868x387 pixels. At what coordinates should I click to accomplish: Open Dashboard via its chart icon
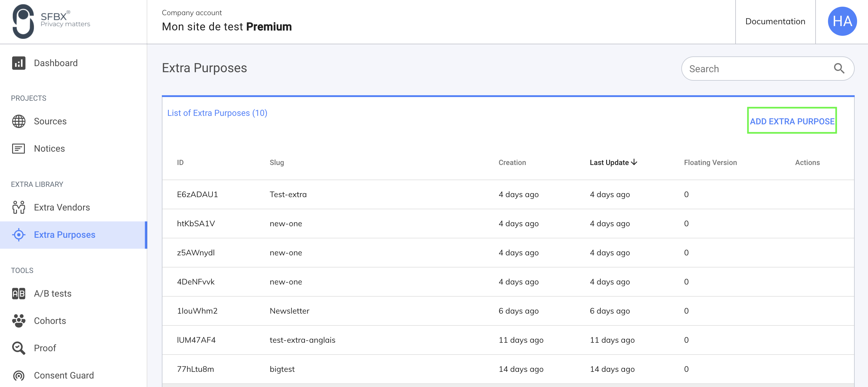[18, 63]
